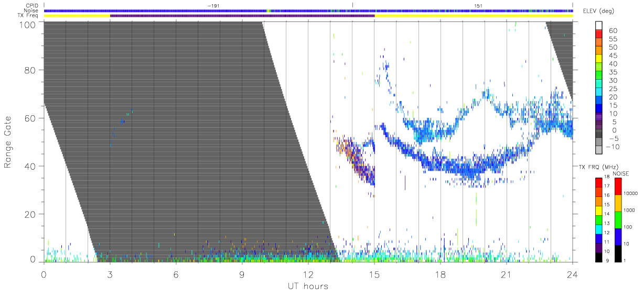Click x-axis tick label 24
The width and height of the screenshot is (644, 297).
572,275
